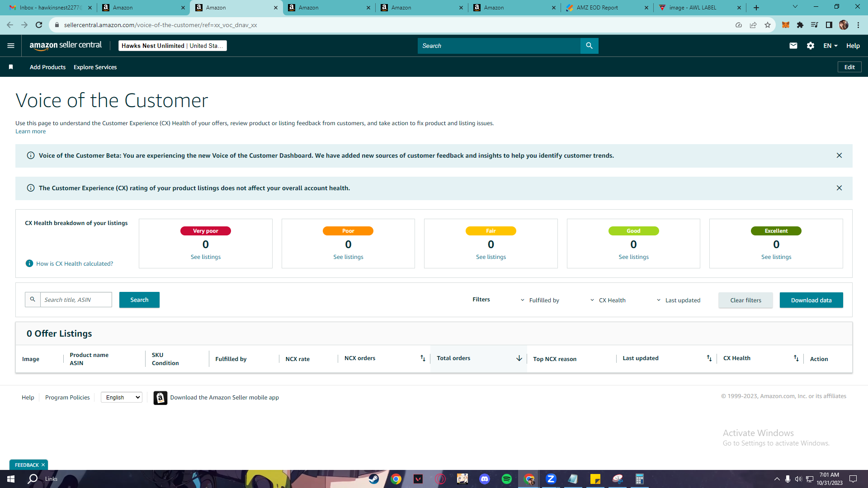Toggle the browser side panel

(x=829, y=25)
